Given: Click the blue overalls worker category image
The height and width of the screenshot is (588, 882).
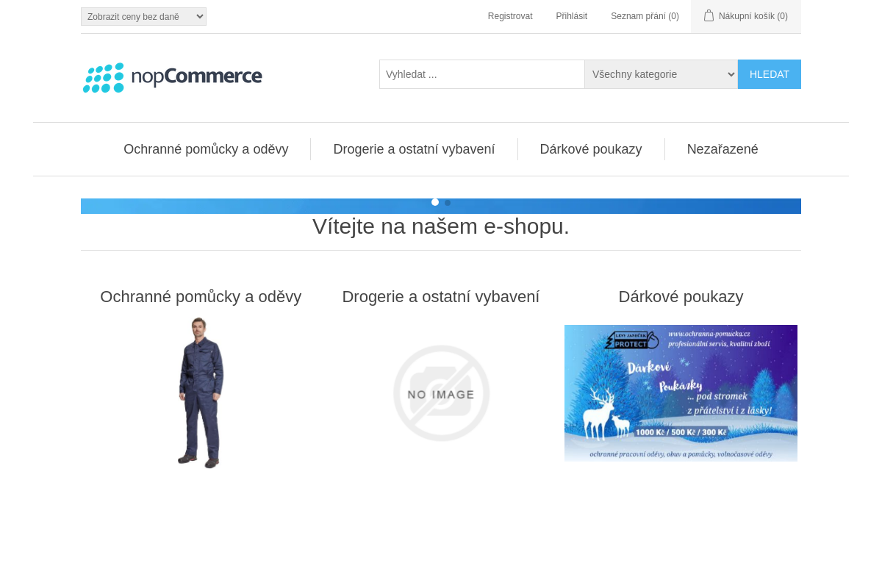Looking at the screenshot, I should pyautogui.click(x=201, y=393).
